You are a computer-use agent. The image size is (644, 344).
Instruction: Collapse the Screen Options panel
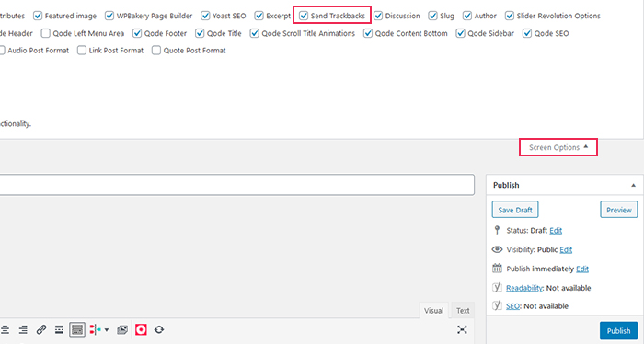click(x=558, y=147)
